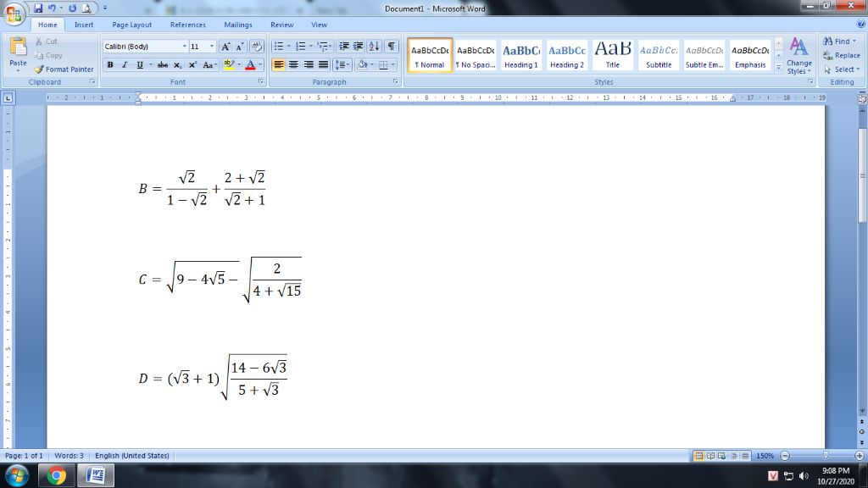Image resolution: width=868 pixels, height=488 pixels.
Task: Toggle superscript
Action: coord(192,64)
